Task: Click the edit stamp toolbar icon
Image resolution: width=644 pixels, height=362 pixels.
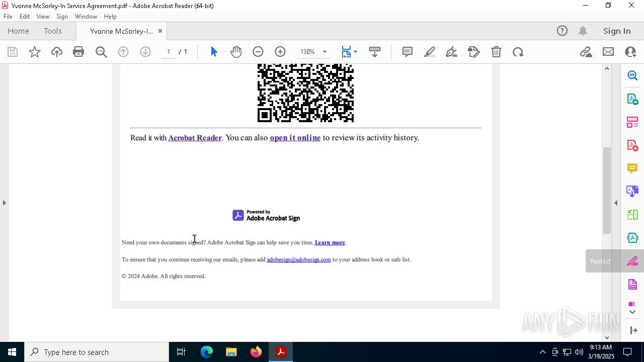Action: tap(474, 52)
